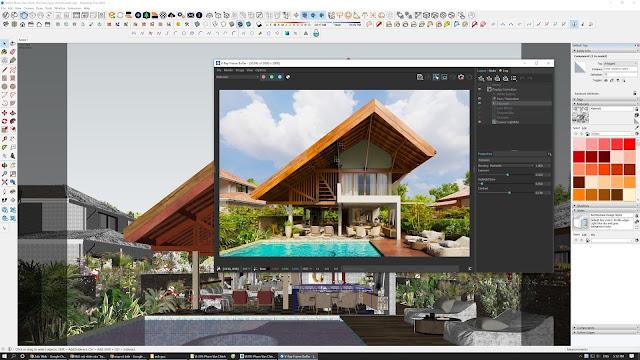640x360 pixels.
Task: Select the Move tool in left toolbar
Action: pos(4,113)
